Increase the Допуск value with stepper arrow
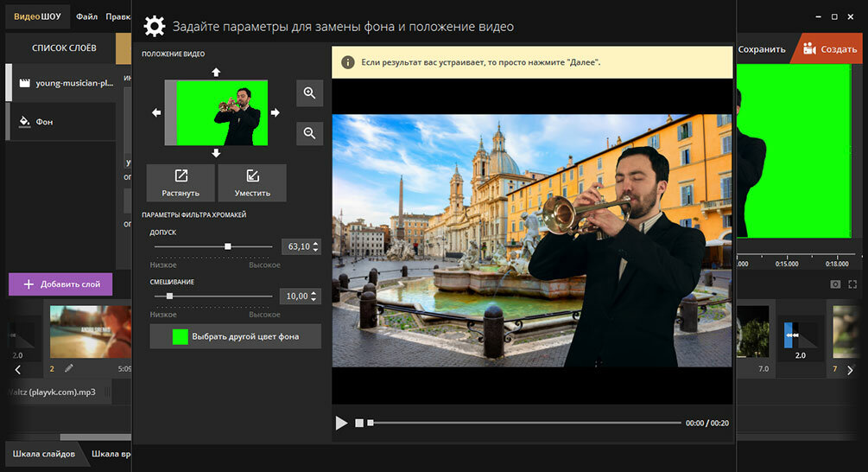 click(315, 243)
